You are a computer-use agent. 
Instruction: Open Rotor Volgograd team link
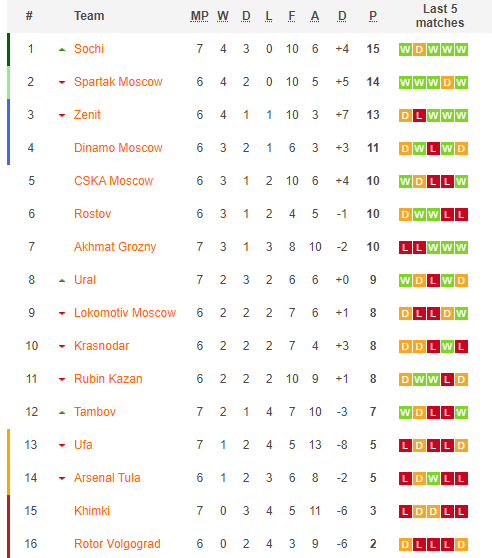pos(117,544)
